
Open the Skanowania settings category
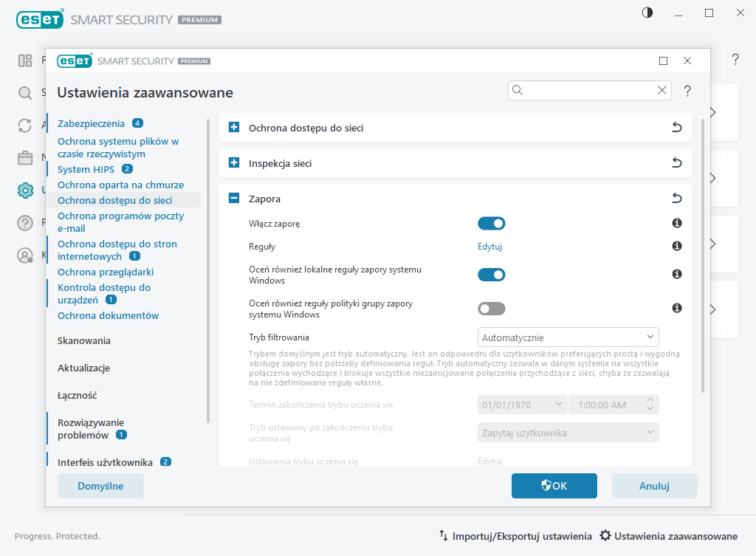pos(84,340)
